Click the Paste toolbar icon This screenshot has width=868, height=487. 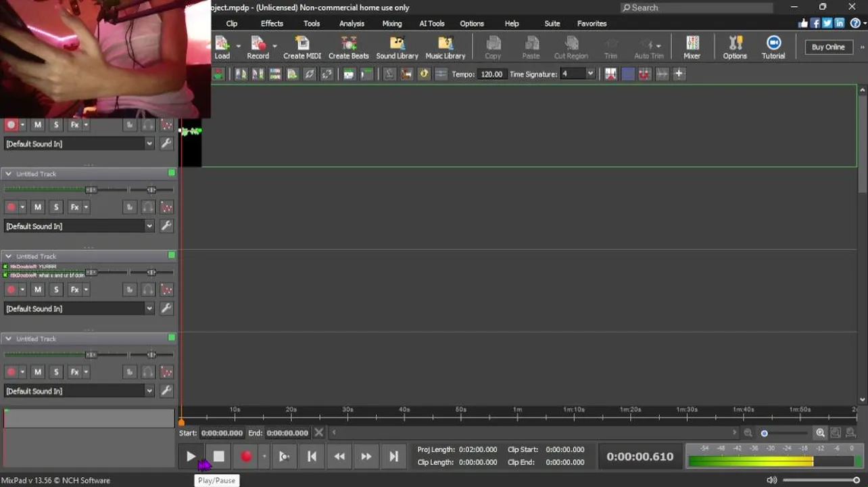(x=531, y=47)
